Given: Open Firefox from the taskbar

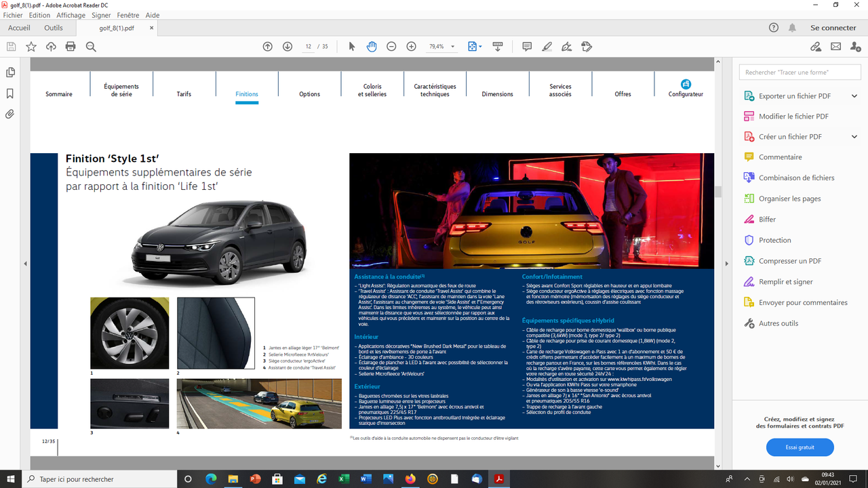Looking at the screenshot, I should pyautogui.click(x=410, y=479).
